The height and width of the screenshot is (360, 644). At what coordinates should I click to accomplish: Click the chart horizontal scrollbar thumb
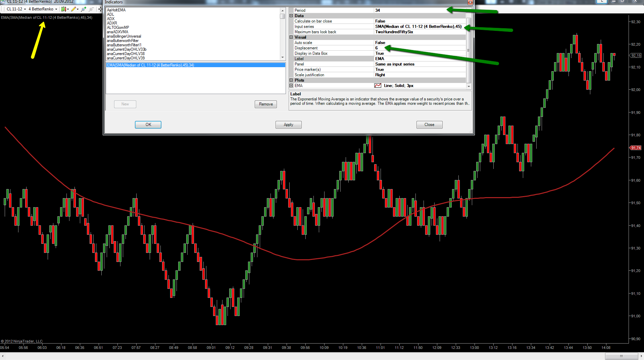pyautogui.click(x=621, y=356)
